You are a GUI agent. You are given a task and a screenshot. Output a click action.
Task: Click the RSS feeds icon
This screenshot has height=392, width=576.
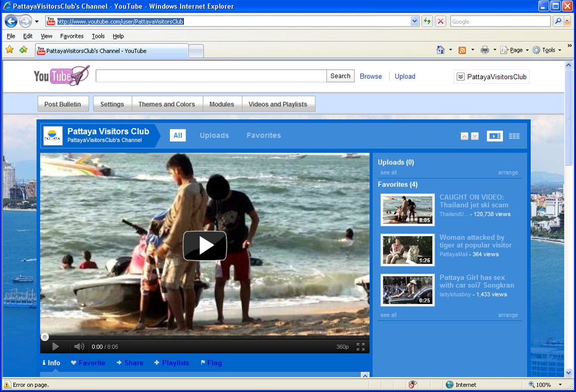pyautogui.click(x=462, y=50)
